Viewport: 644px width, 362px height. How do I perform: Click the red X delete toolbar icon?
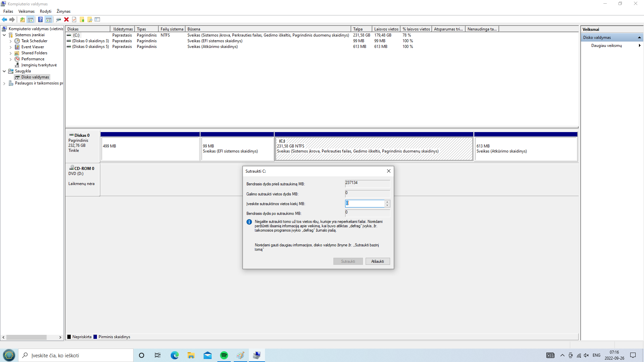66,19
